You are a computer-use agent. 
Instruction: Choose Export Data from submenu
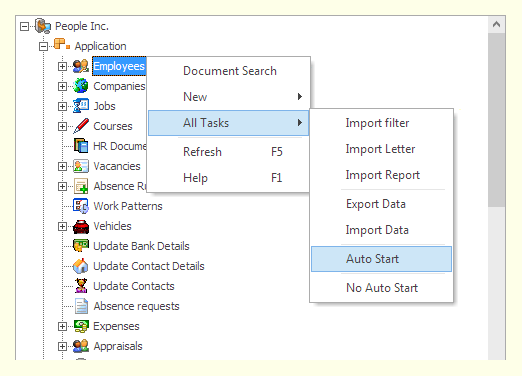point(381,204)
